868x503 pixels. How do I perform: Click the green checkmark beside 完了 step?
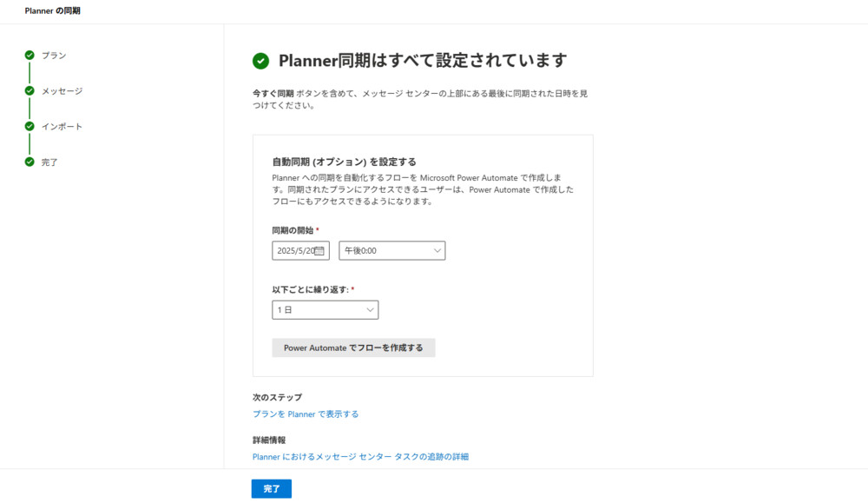pyautogui.click(x=30, y=162)
